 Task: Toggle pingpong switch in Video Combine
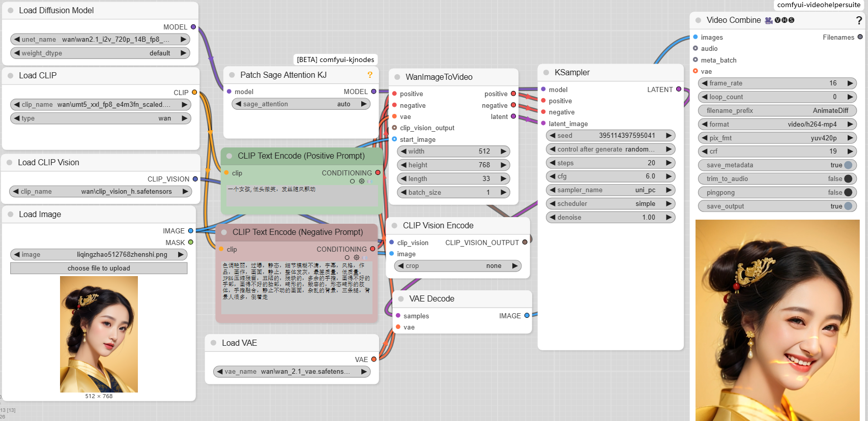(848, 192)
